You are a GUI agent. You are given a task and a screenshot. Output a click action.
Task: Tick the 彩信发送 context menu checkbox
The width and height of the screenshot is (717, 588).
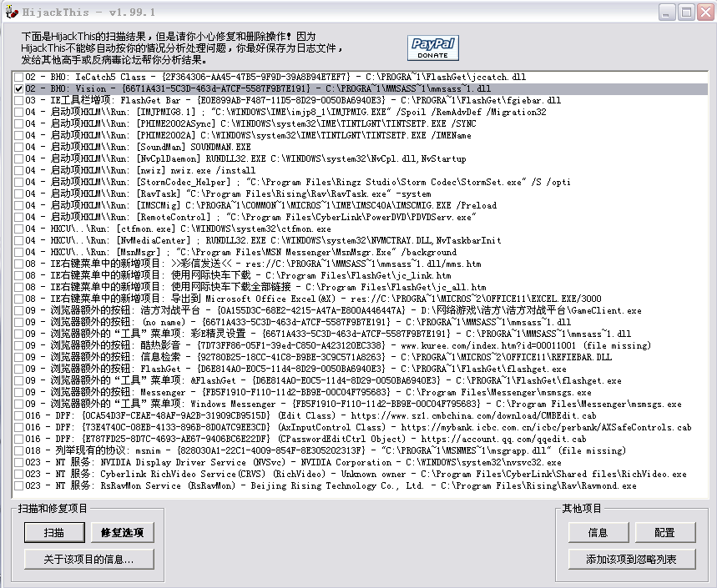[x=18, y=264]
